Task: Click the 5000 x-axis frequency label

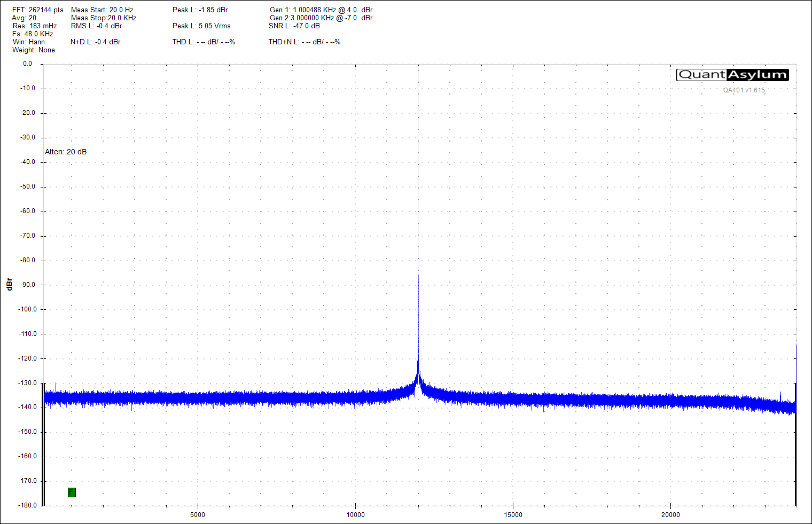Action: pyautogui.click(x=198, y=515)
